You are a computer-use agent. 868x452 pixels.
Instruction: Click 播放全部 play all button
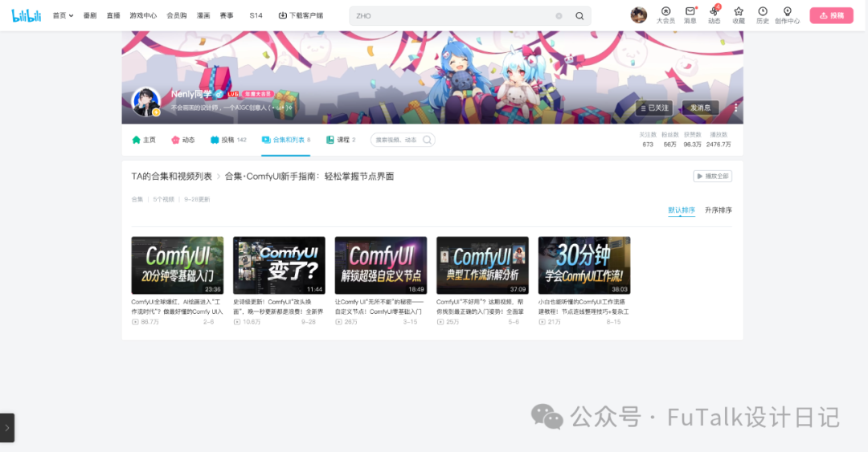[712, 176]
